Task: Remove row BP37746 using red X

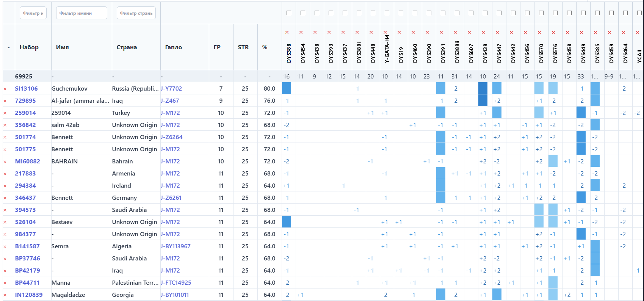Action: pos(5,259)
